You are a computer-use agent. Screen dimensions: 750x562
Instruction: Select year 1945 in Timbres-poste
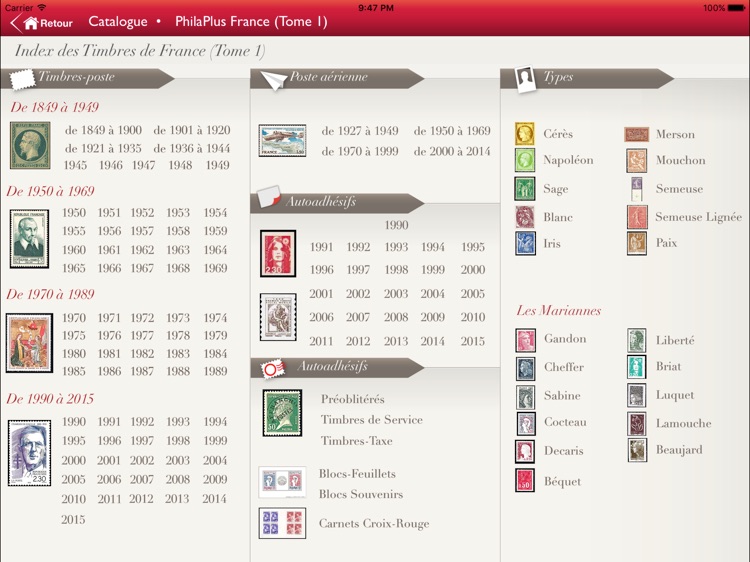point(75,165)
